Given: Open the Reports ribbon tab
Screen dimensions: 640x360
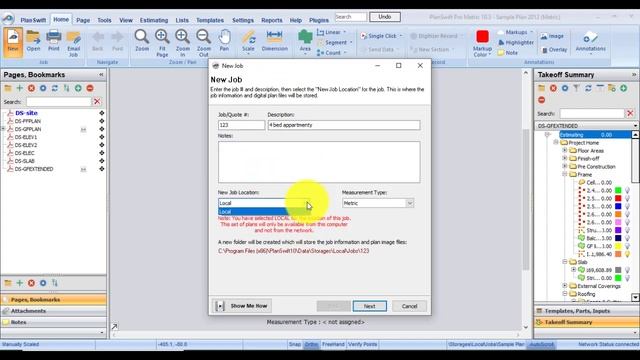Looking at the screenshot, I should point(271,20).
